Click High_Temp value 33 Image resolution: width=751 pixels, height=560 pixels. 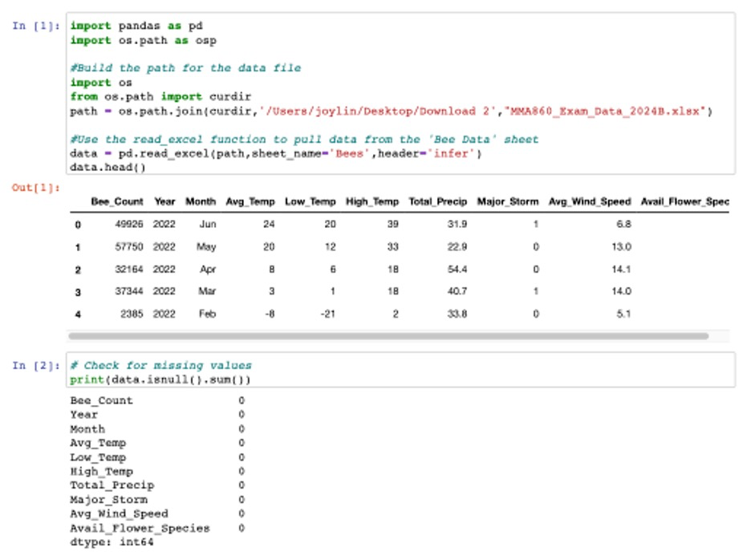(392, 247)
